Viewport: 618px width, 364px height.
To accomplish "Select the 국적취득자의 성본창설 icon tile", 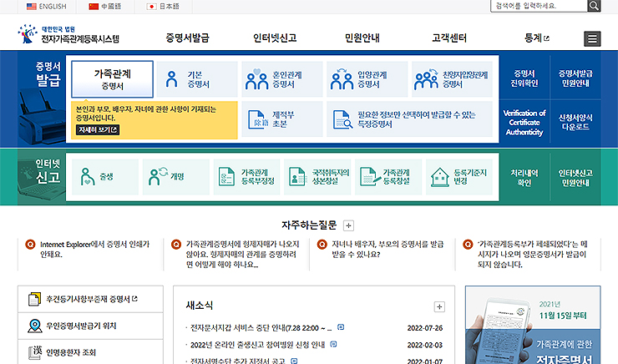I will click(317, 177).
